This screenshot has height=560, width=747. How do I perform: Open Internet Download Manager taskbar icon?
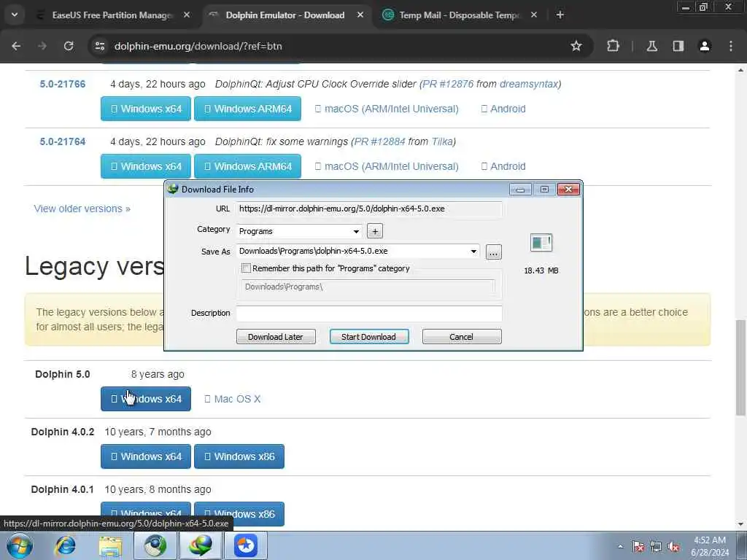pyautogui.click(x=201, y=545)
